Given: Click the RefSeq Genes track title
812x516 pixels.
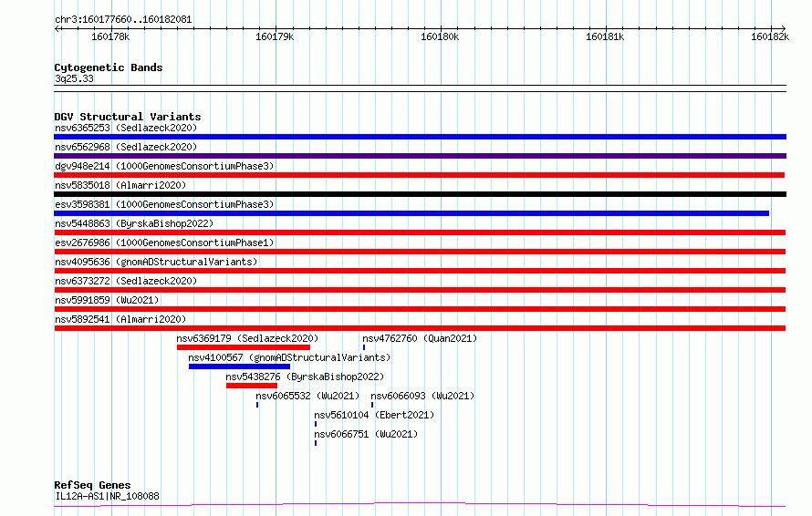Looking at the screenshot, I should (x=92, y=485).
